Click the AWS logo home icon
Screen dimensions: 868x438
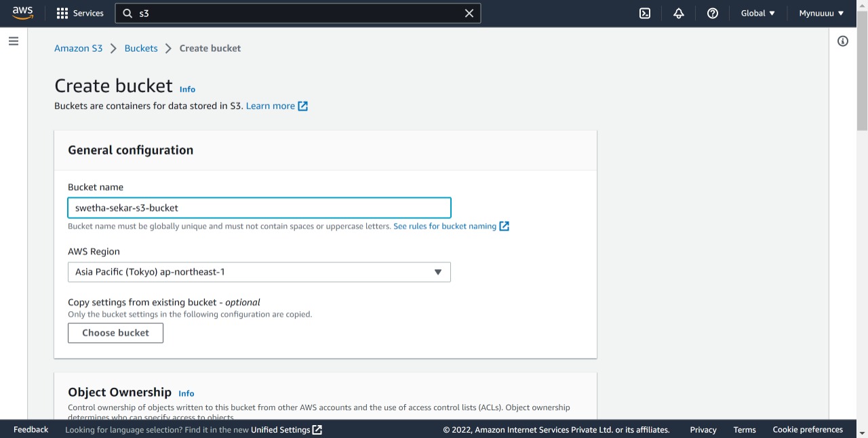(22, 13)
